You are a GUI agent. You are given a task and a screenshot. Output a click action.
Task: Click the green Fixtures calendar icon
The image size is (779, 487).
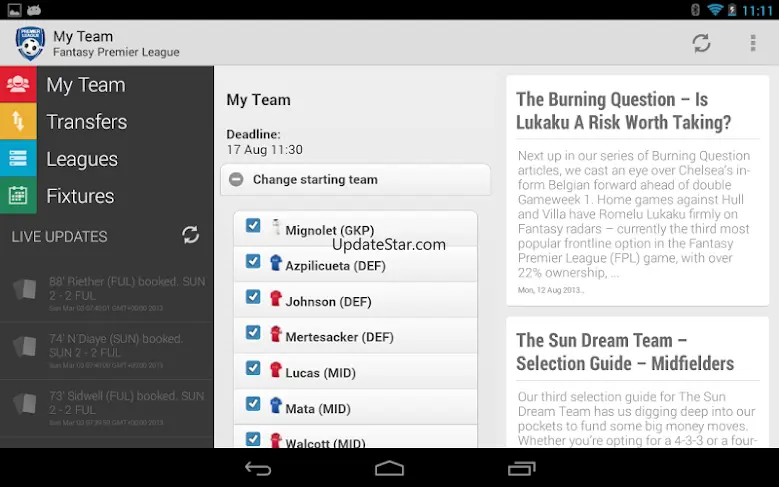point(18,195)
